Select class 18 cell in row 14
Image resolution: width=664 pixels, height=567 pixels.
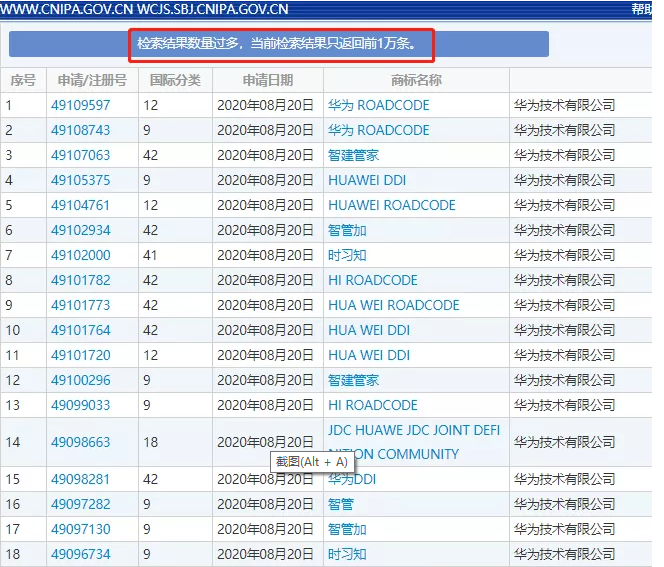click(x=175, y=442)
